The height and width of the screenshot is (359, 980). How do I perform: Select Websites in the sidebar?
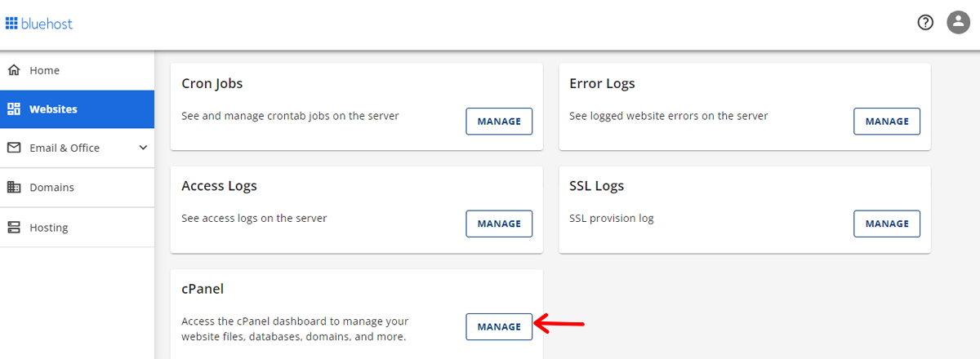pos(77,109)
